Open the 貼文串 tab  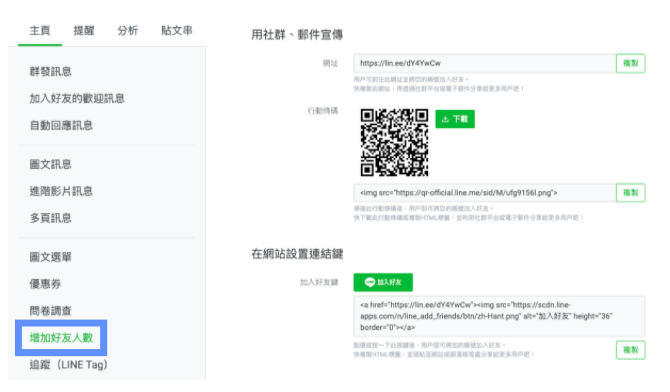coord(176,31)
